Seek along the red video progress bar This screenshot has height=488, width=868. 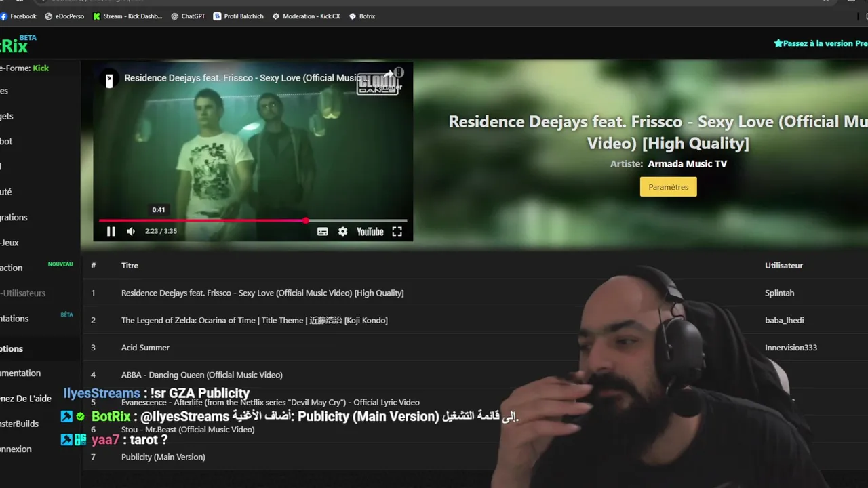tap(253, 220)
